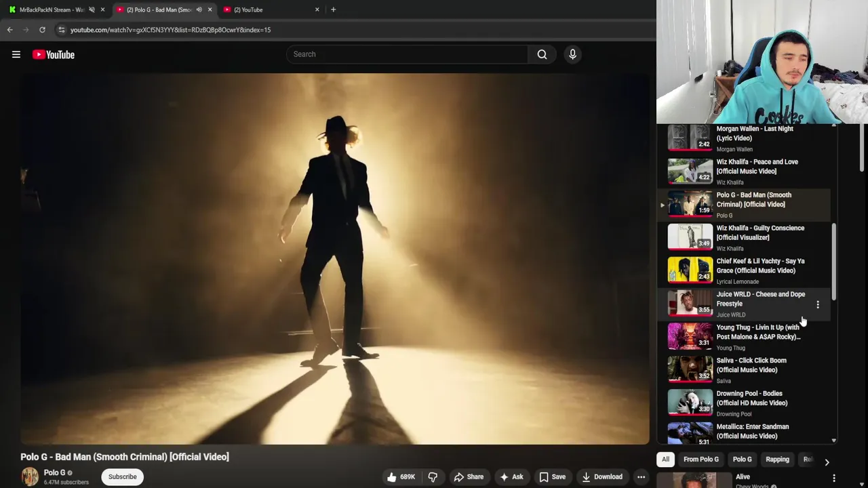Click the 689K like count
Viewport: 868px width, 488px height.
tap(408, 476)
